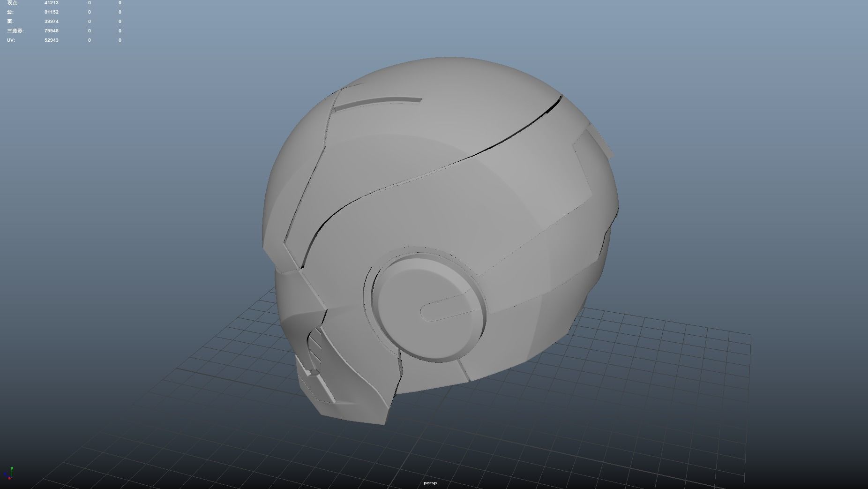Click the axis orientation gizmo
This screenshot has width=868, height=489.
8,474
